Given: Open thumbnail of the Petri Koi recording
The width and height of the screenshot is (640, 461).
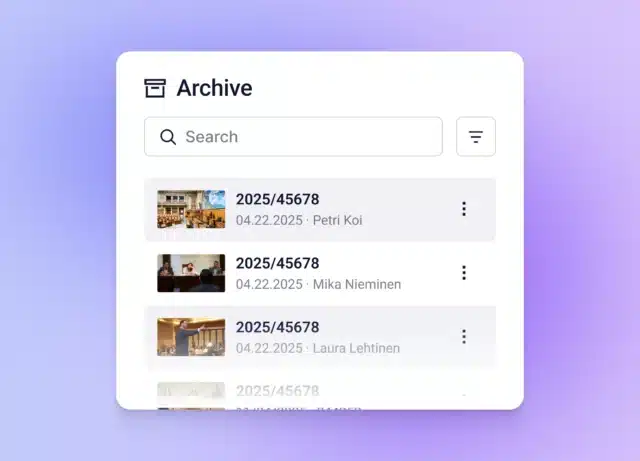Looking at the screenshot, I should click(x=191, y=209).
